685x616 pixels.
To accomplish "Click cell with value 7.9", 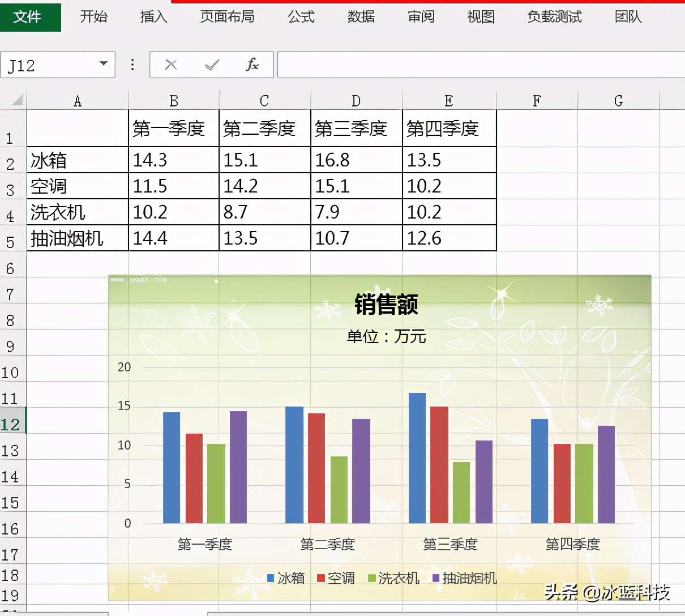I will [x=357, y=212].
